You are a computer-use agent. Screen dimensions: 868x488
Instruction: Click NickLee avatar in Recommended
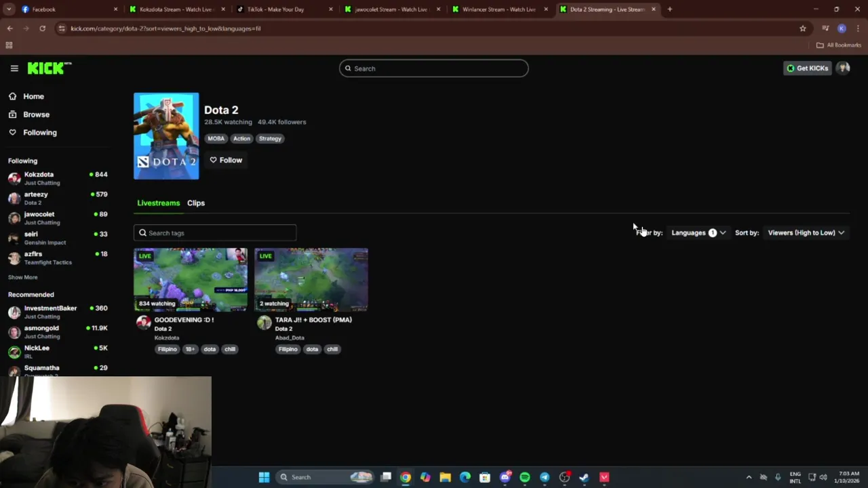point(14,352)
